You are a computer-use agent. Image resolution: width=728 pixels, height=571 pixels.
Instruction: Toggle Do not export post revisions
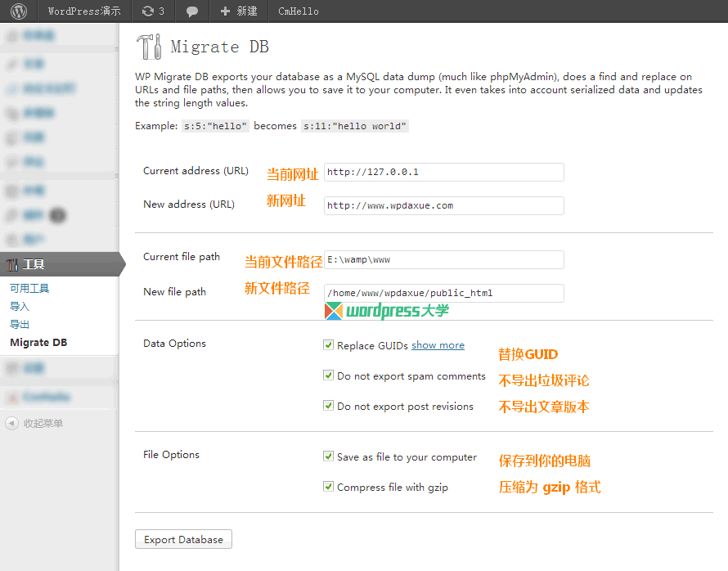[328, 405]
